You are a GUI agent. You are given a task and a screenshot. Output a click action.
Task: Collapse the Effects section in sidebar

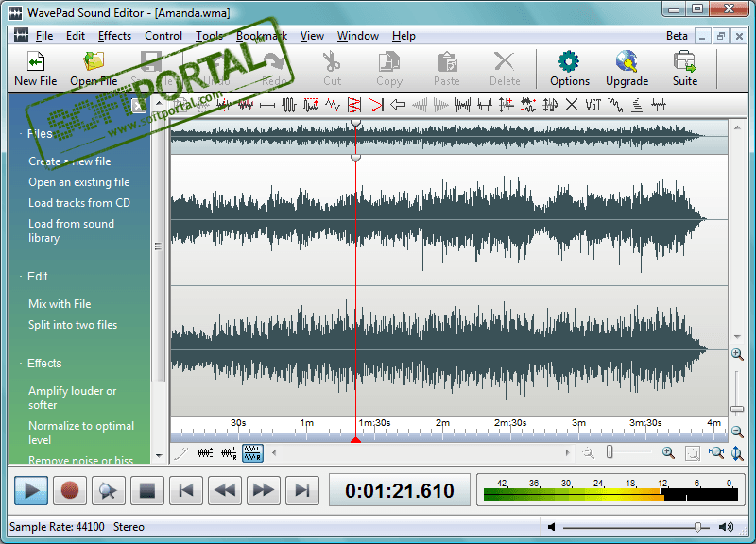click(x=21, y=363)
